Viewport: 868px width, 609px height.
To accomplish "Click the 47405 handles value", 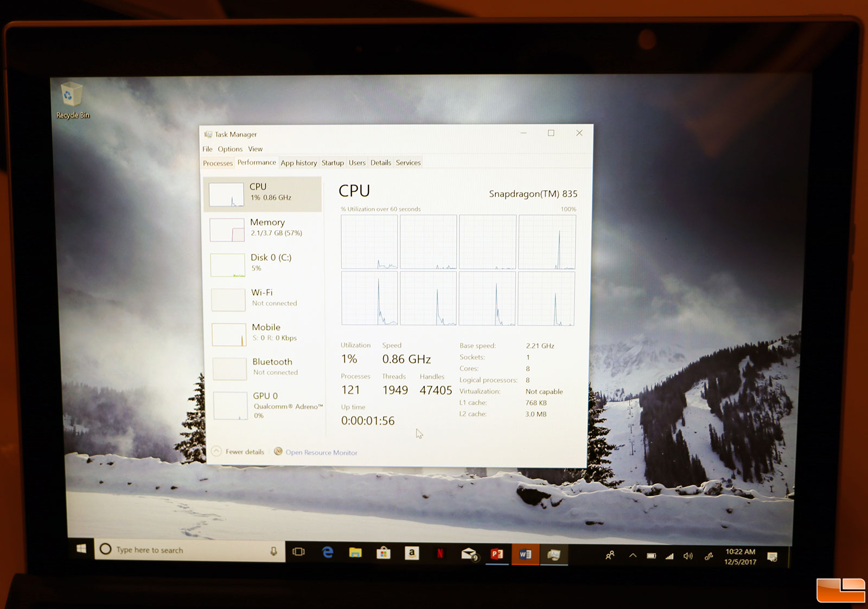I will (x=436, y=390).
